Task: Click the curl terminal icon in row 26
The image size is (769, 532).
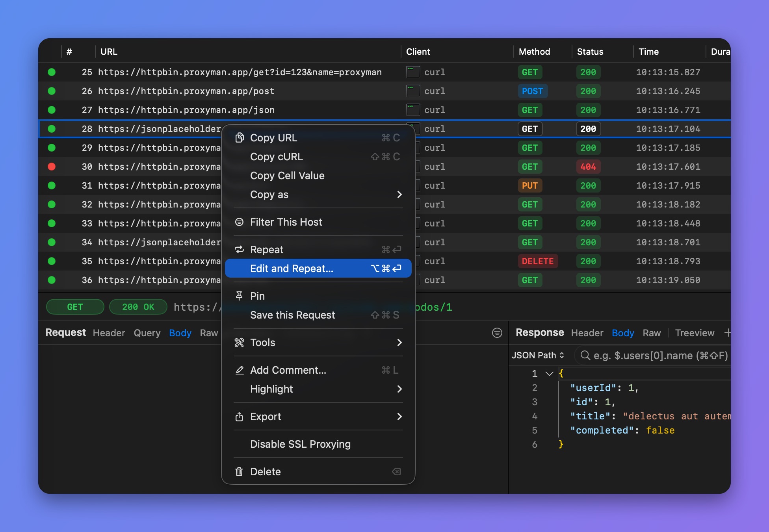Action: point(412,91)
